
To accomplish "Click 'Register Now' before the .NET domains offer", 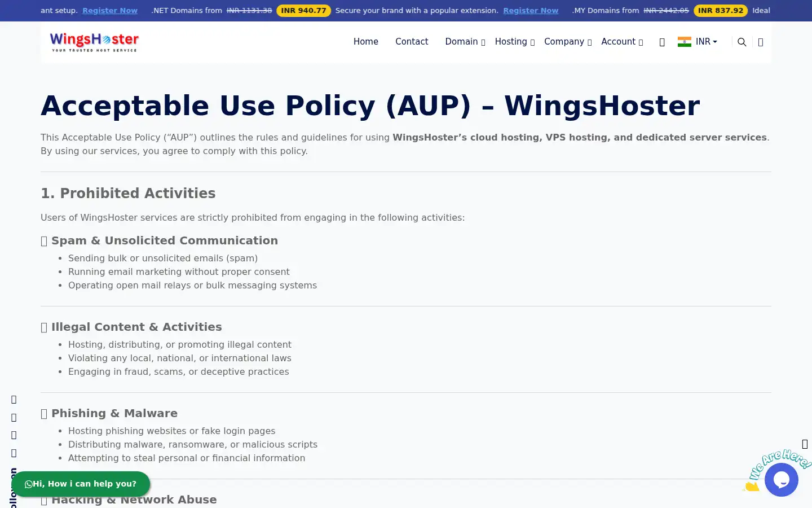I will point(110,11).
